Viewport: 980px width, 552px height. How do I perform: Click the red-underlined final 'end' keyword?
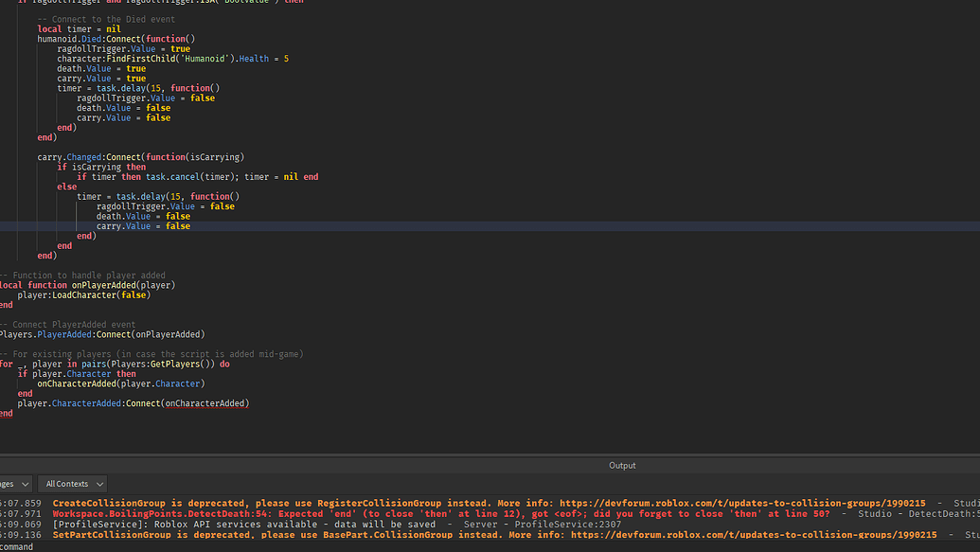pyautogui.click(x=7, y=413)
